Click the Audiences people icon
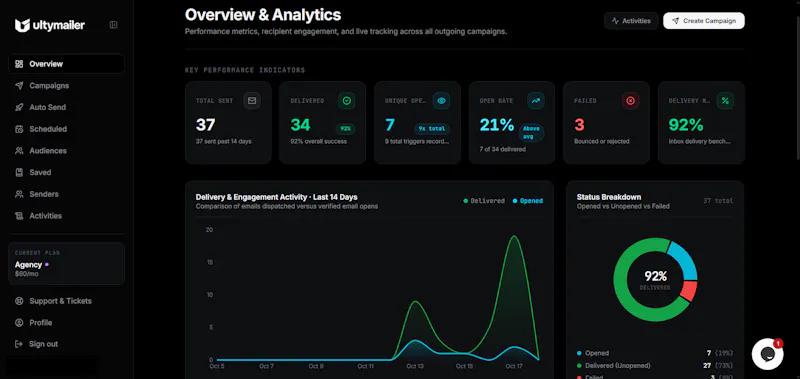Viewport: 800px width, 379px height. [x=19, y=151]
